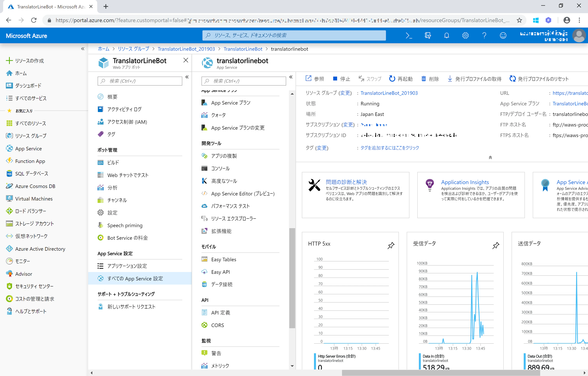
Task: Open Azure Cosmos DB from favorites
Action: click(x=31, y=186)
